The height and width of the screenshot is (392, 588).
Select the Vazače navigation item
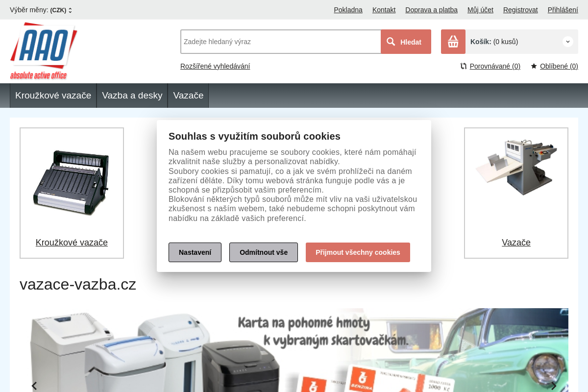pos(188,96)
